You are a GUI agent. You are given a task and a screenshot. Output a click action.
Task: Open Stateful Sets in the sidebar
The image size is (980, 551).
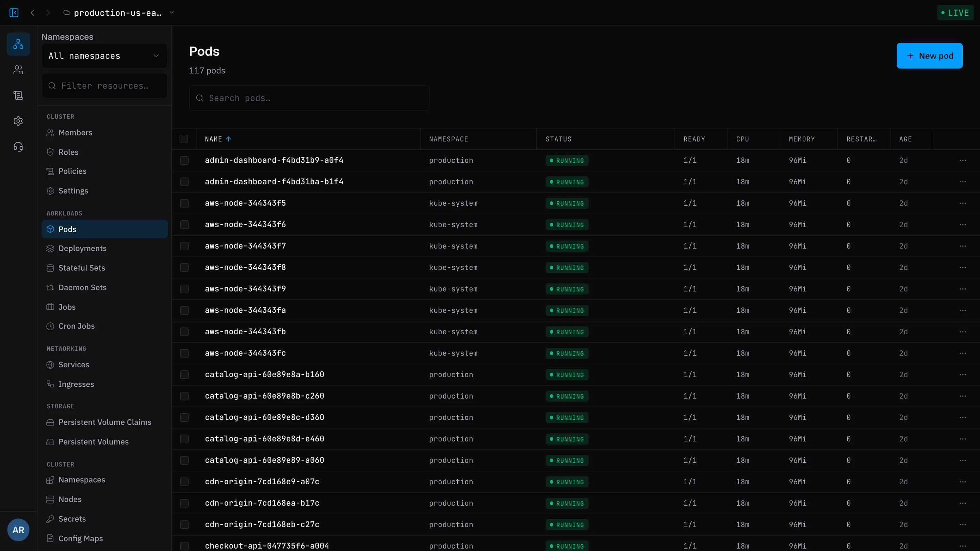click(x=104, y=268)
